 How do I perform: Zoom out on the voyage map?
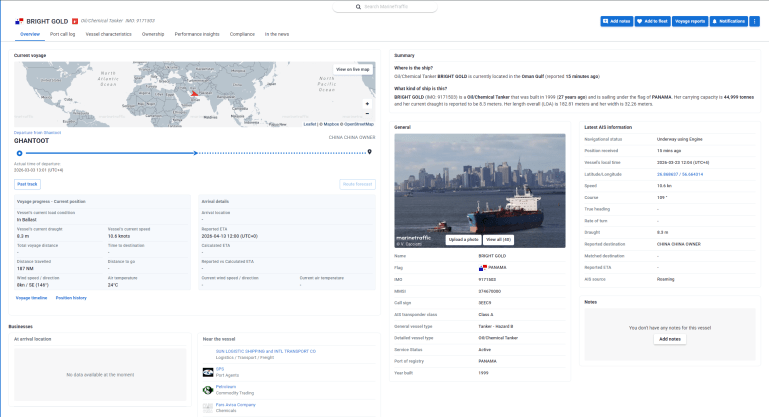point(367,114)
